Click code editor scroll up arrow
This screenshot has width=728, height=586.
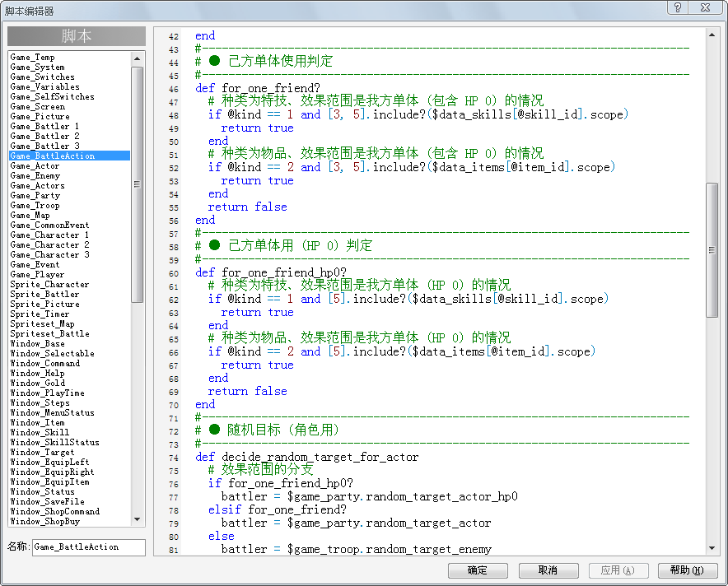click(712, 35)
